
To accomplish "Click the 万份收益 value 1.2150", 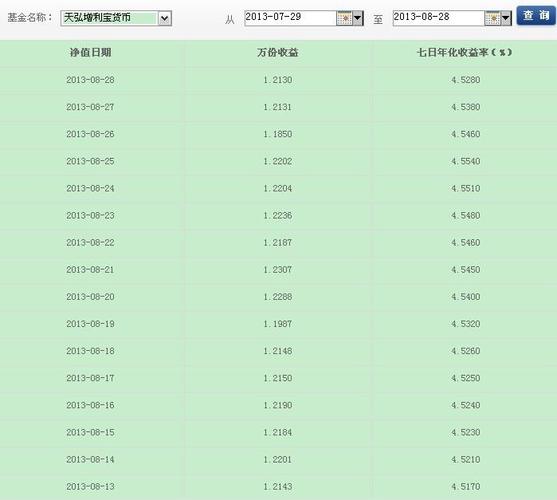I will pyautogui.click(x=278, y=378).
